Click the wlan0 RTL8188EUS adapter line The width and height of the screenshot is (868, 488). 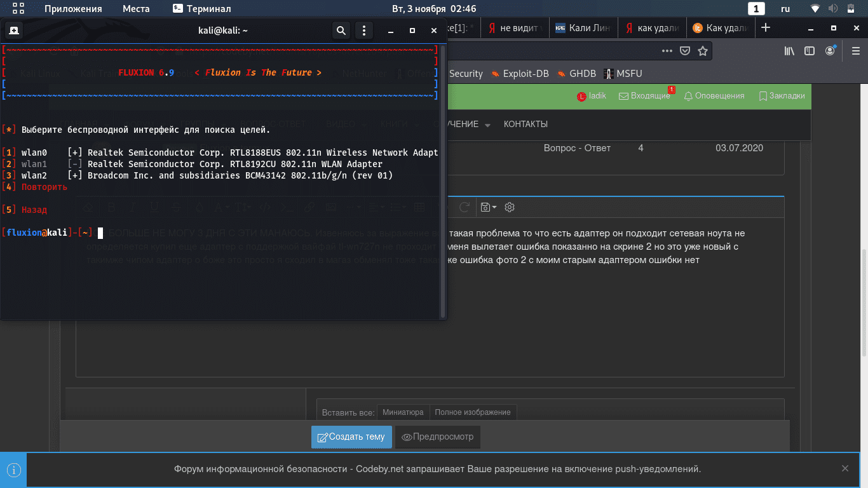click(220, 152)
